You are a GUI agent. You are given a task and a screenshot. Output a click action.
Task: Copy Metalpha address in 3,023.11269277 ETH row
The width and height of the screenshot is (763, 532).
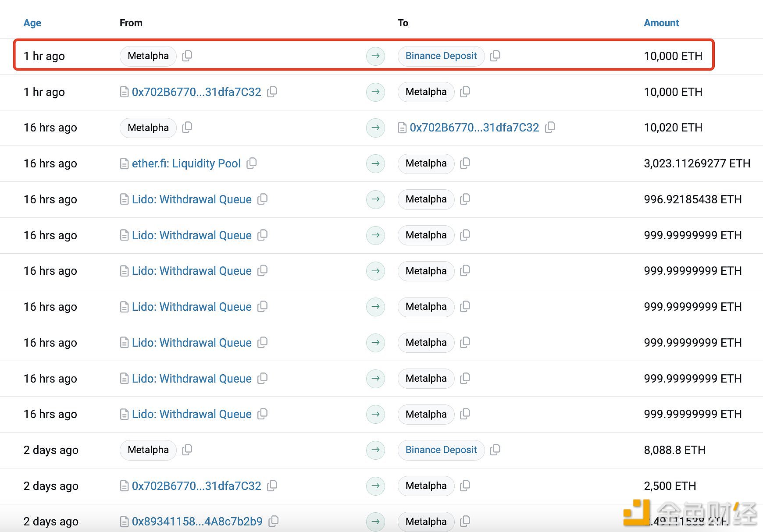point(465,163)
